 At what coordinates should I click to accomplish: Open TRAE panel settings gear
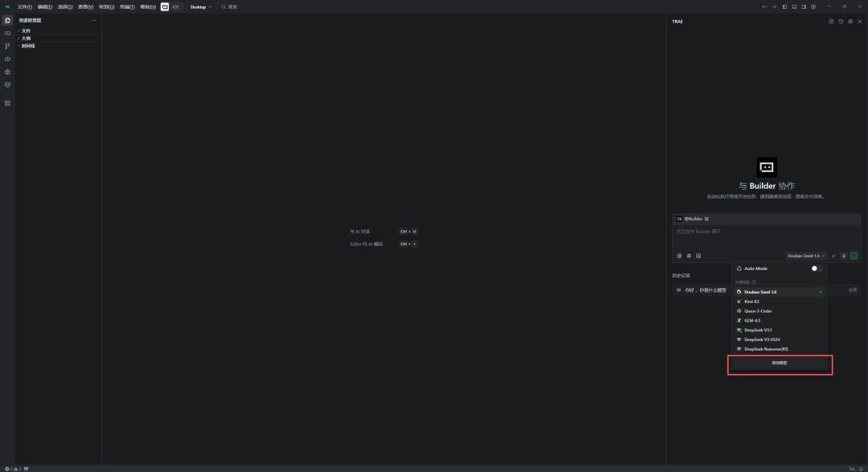[850, 22]
